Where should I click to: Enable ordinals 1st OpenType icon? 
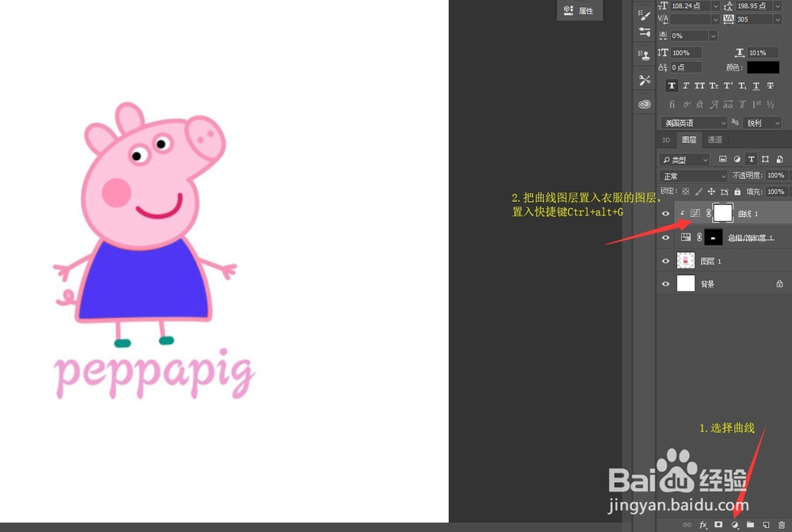(x=756, y=104)
